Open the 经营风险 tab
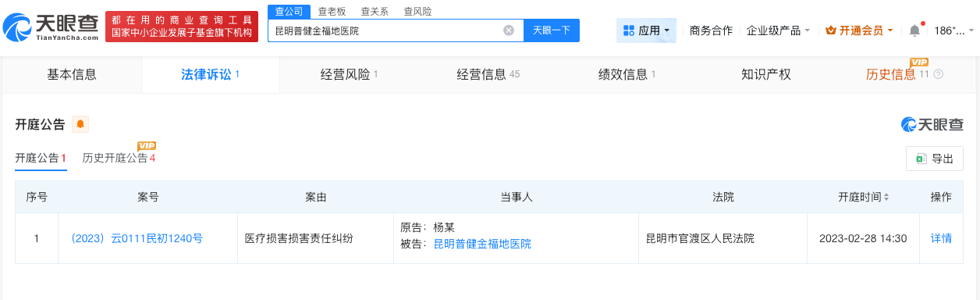This screenshot has height=300, width=980. [x=349, y=75]
